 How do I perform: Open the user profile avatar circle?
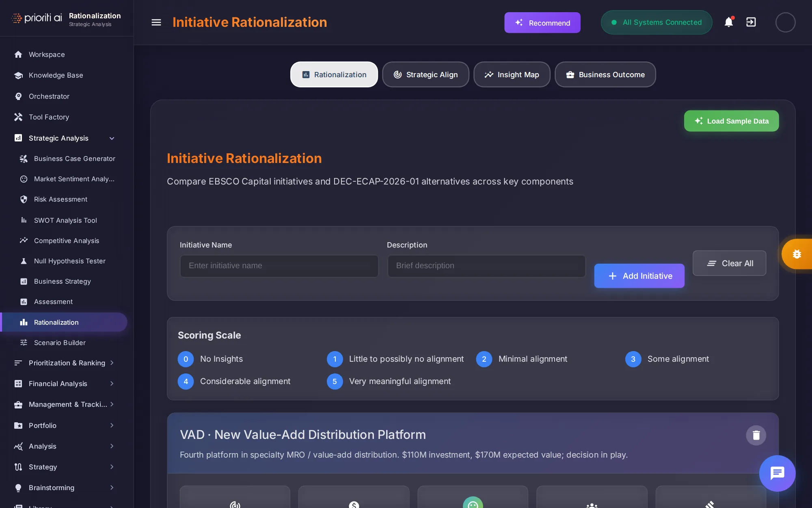point(785,22)
